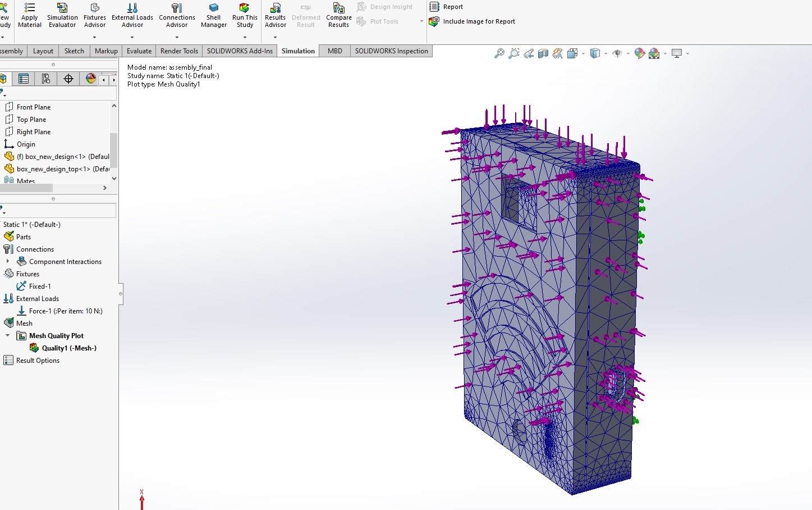Switch to the Markup tab
The width and height of the screenshot is (812, 510).
click(x=106, y=51)
